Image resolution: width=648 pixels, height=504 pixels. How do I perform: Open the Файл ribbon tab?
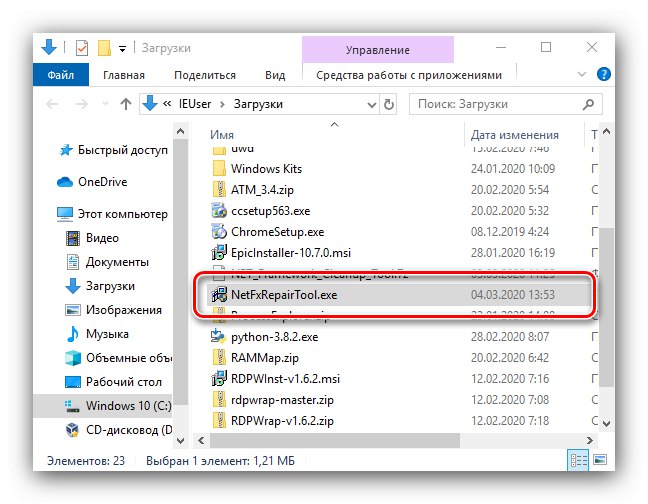61,75
